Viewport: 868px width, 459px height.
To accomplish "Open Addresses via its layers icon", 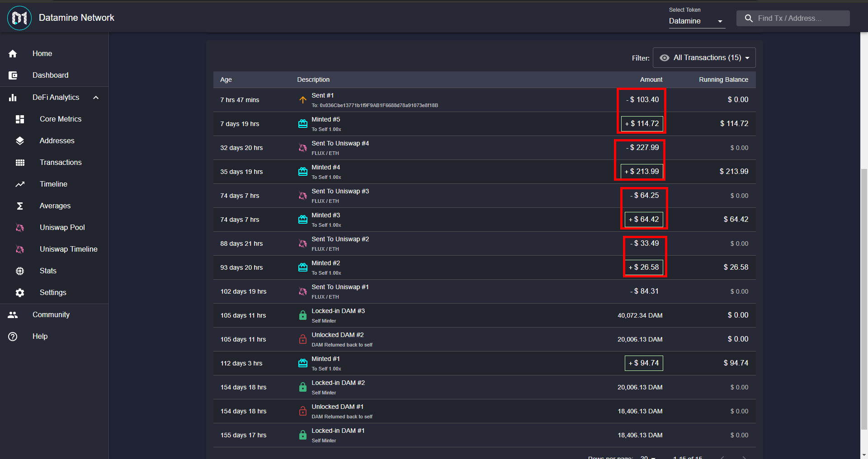I will (x=20, y=141).
